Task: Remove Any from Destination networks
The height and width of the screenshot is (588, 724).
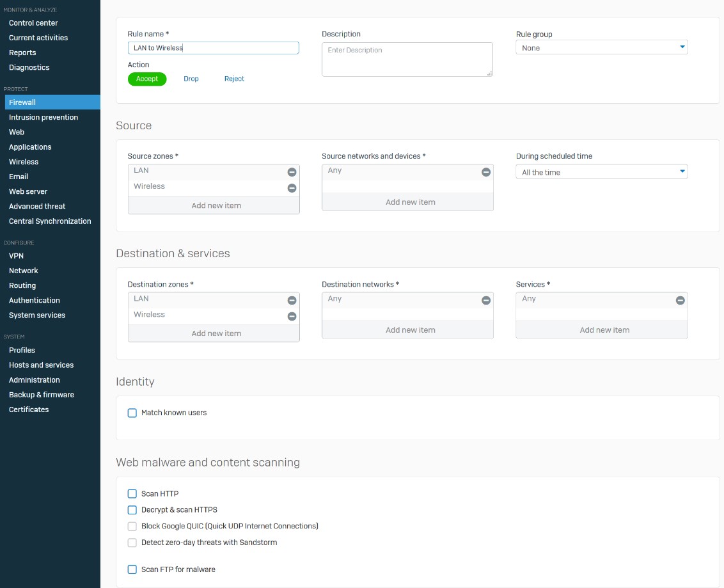Action: coord(486,300)
